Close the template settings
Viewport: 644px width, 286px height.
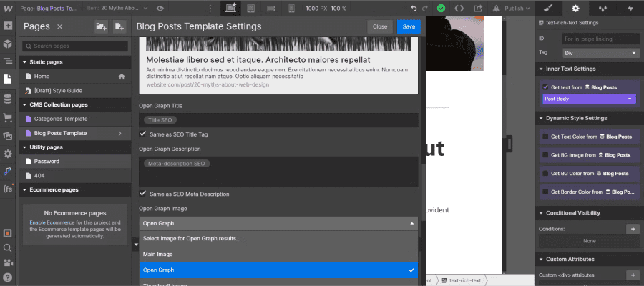[380, 26]
